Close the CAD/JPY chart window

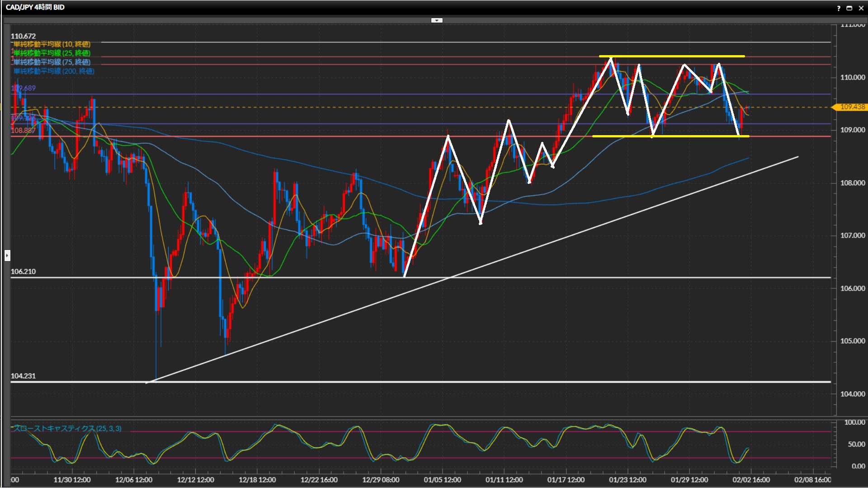(861, 8)
